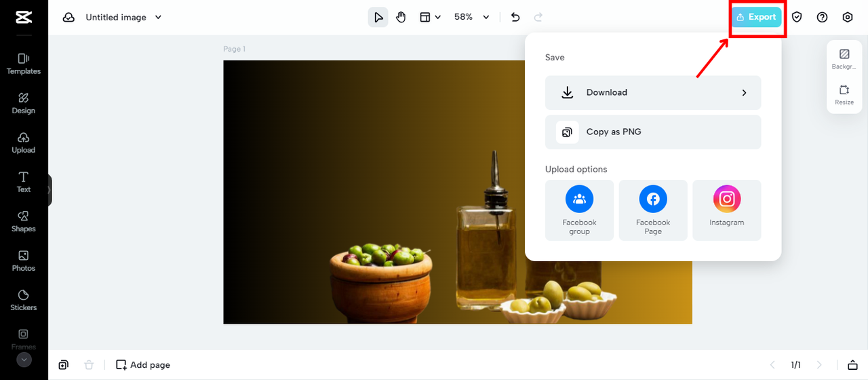
Task: Open the Templates sidebar tab
Action: click(x=24, y=64)
